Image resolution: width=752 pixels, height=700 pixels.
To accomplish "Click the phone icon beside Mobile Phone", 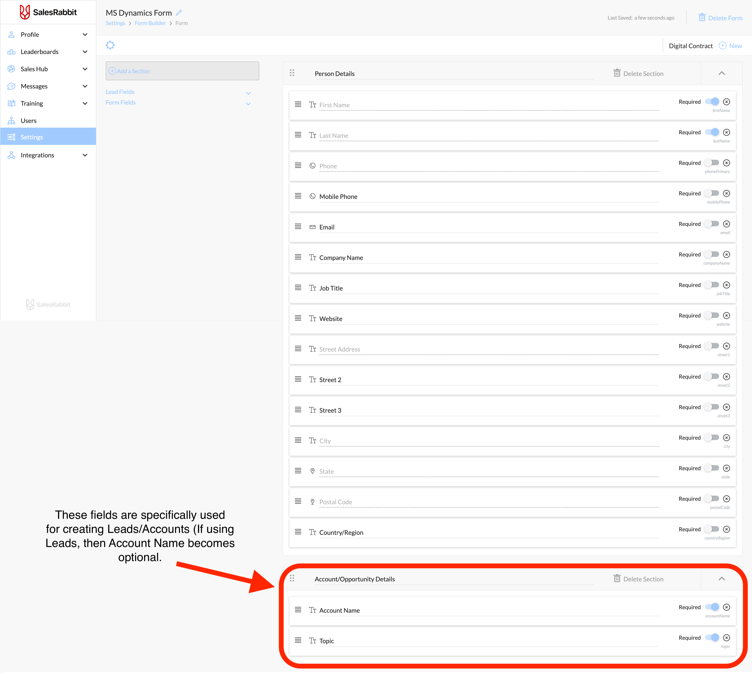I will click(312, 196).
